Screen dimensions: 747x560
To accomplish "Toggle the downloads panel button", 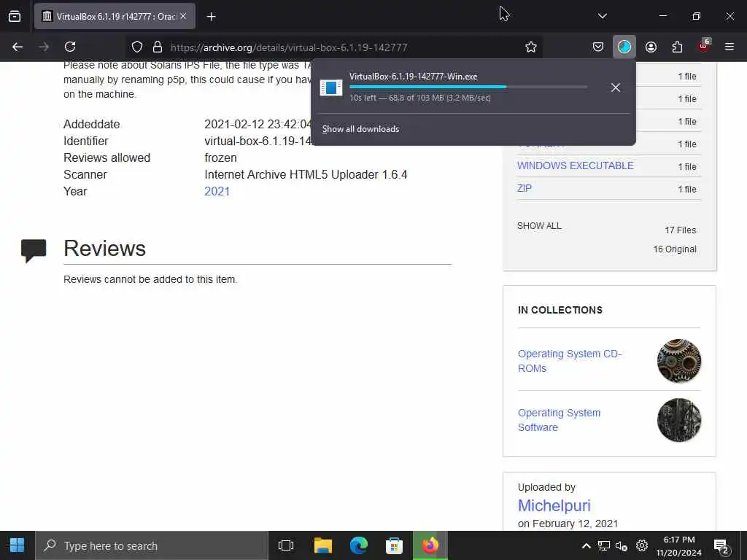I will pos(624,47).
